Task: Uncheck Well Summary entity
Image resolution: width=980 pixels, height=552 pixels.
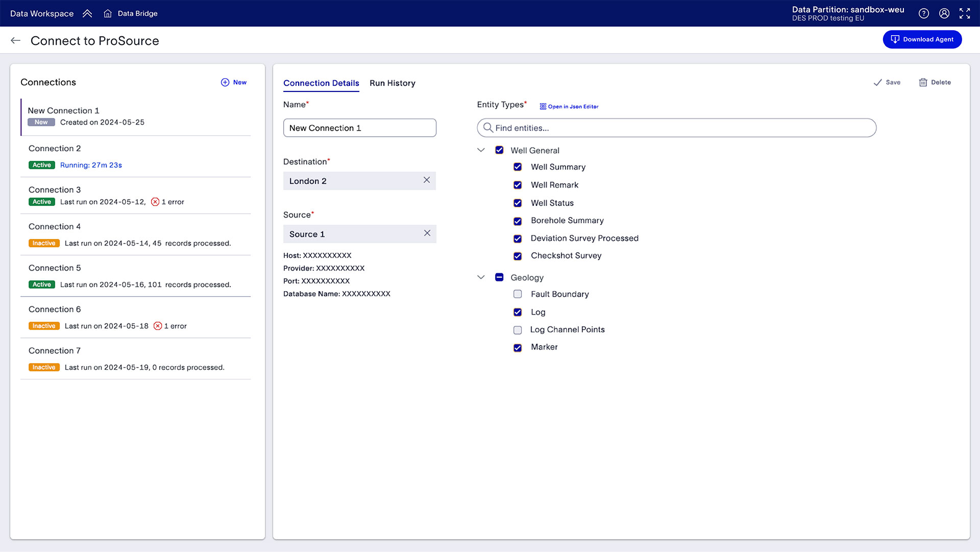Action: point(518,167)
